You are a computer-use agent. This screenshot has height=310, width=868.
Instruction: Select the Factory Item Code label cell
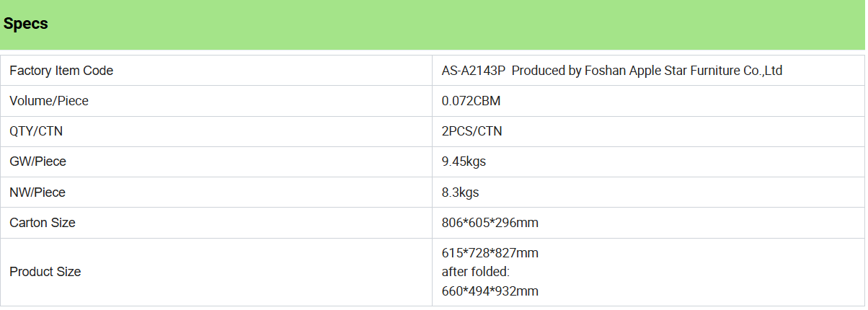[216, 71]
